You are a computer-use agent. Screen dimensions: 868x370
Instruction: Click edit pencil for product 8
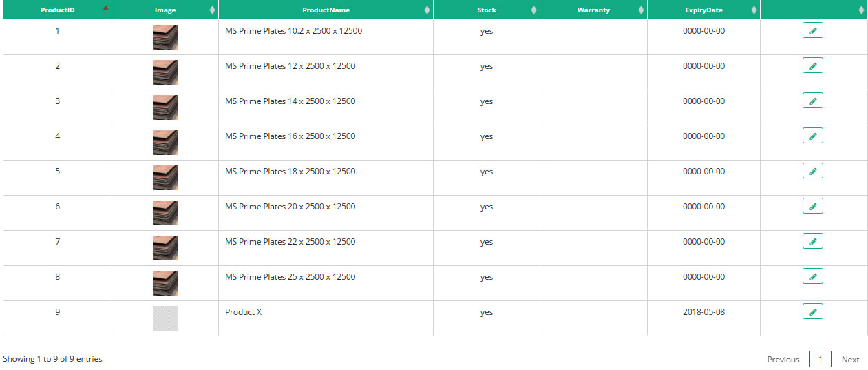pyautogui.click(x=813, y=276)
